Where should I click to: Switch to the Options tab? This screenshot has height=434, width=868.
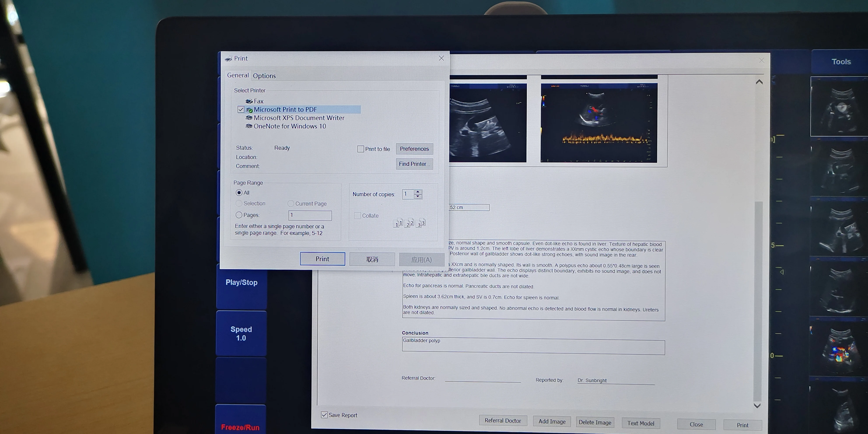coord(264,76)
